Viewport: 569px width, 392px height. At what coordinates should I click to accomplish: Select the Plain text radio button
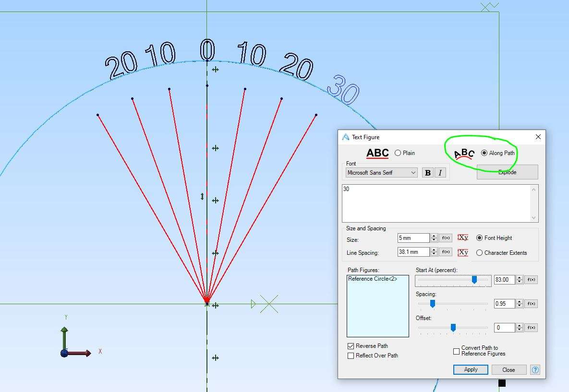pyautogui.click(x=398, y=153)
